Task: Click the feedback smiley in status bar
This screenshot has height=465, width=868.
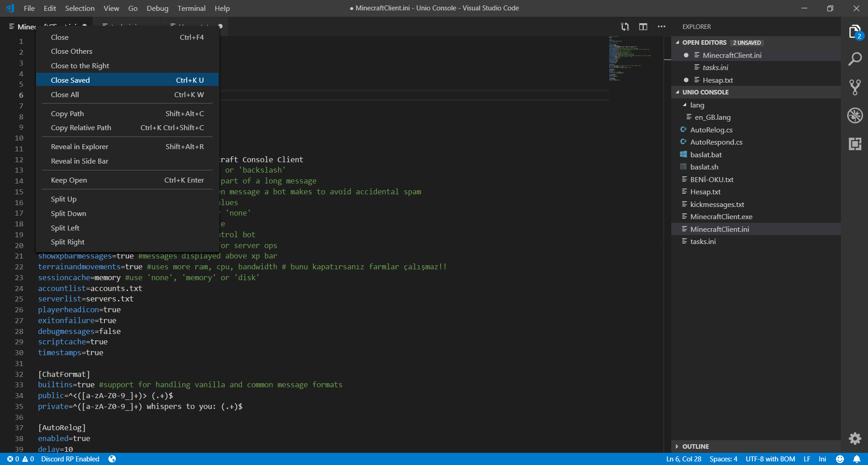Action: click(840, 459)
